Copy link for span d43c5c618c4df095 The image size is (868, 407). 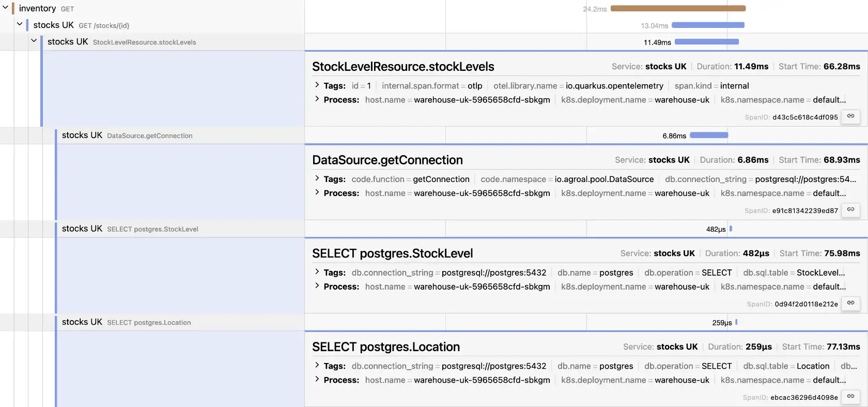[x=850, y=116]
